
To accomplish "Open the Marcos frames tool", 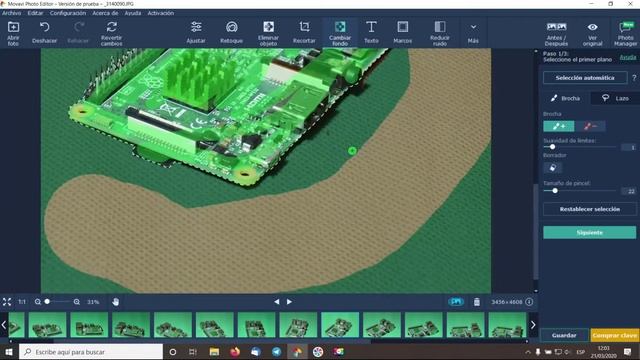I will (402, 33).
